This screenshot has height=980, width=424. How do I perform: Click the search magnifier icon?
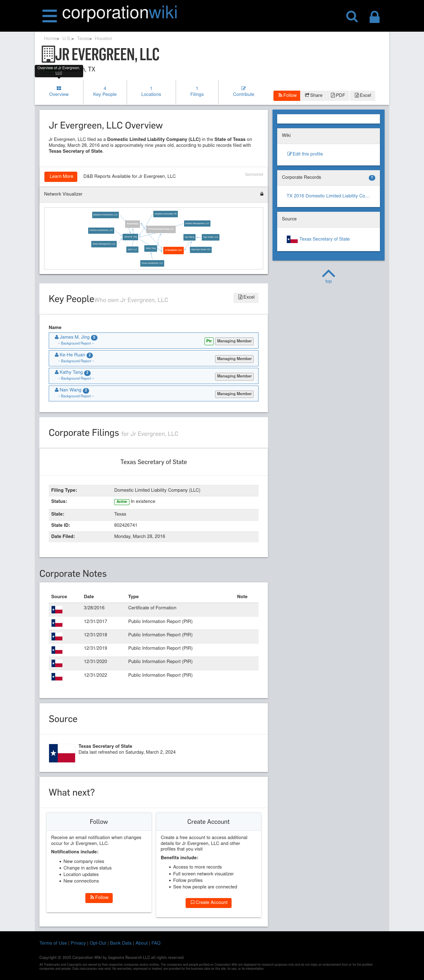(352, 17)
